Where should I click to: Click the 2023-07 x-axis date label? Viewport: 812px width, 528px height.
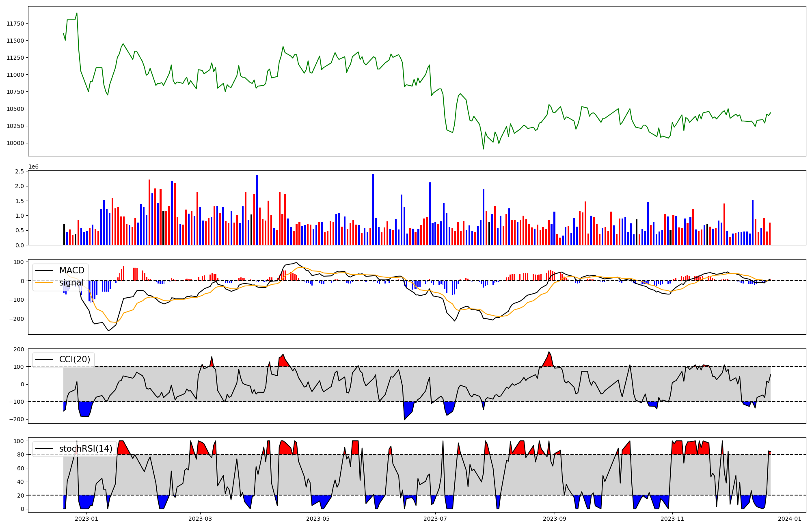435,519
